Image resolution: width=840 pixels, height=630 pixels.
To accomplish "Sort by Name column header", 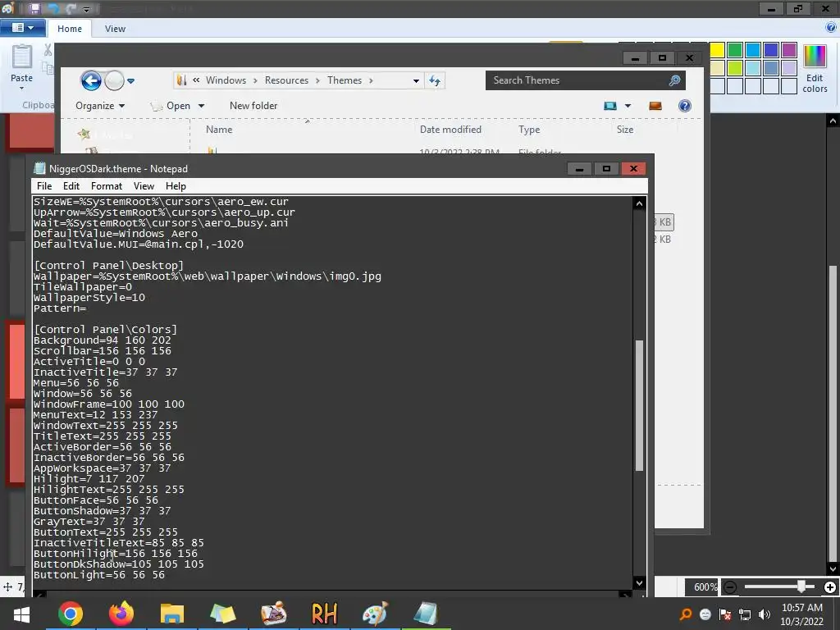I will [219, 130].
